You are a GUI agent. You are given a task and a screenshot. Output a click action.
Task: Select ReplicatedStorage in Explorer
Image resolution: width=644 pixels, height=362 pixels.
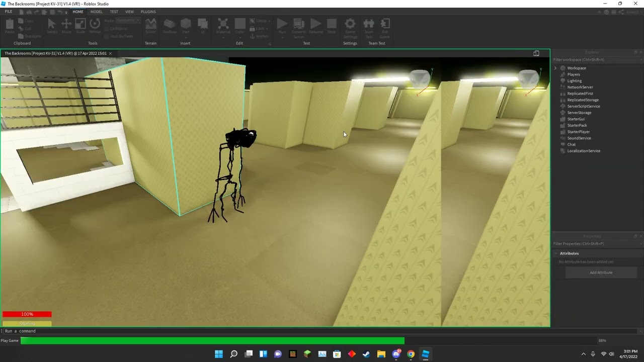tap(583, 100)
